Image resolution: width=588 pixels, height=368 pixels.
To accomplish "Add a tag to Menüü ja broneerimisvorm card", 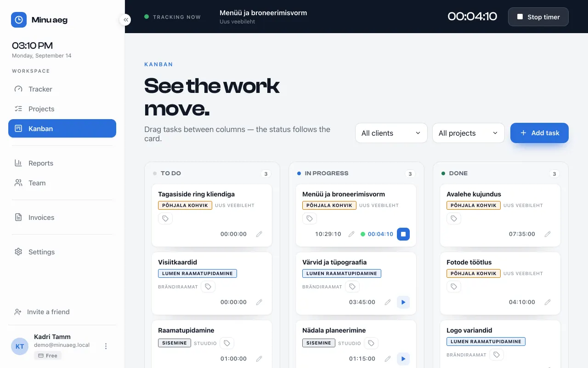I will pos(310,218).
